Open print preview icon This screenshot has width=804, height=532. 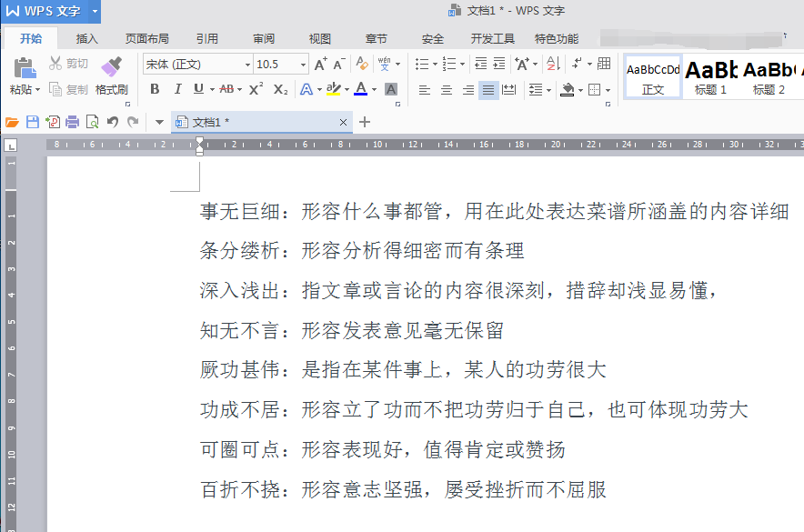coord(92,122)
